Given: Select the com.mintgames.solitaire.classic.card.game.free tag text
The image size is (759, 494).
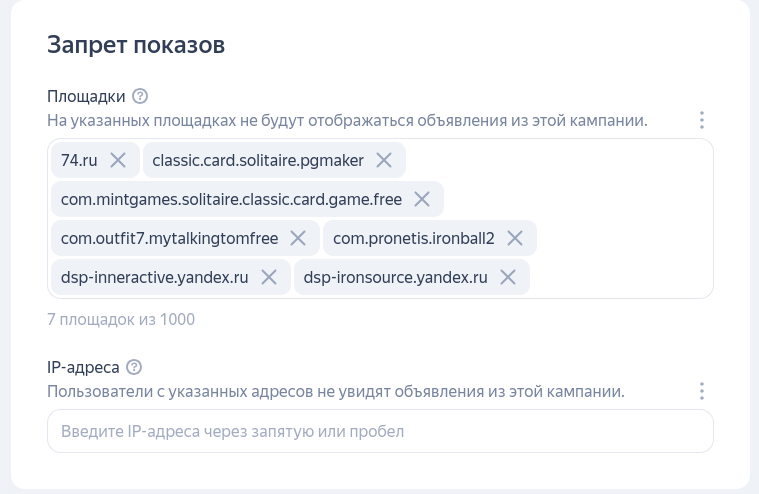Looking at the screenshot, I should click(231, 199).
